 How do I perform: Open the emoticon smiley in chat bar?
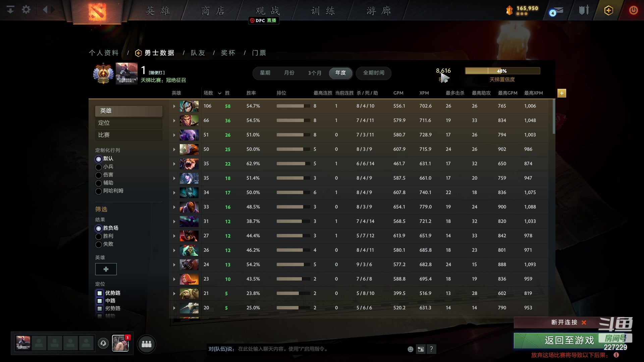pyautogui.click(x=410, y=349)
